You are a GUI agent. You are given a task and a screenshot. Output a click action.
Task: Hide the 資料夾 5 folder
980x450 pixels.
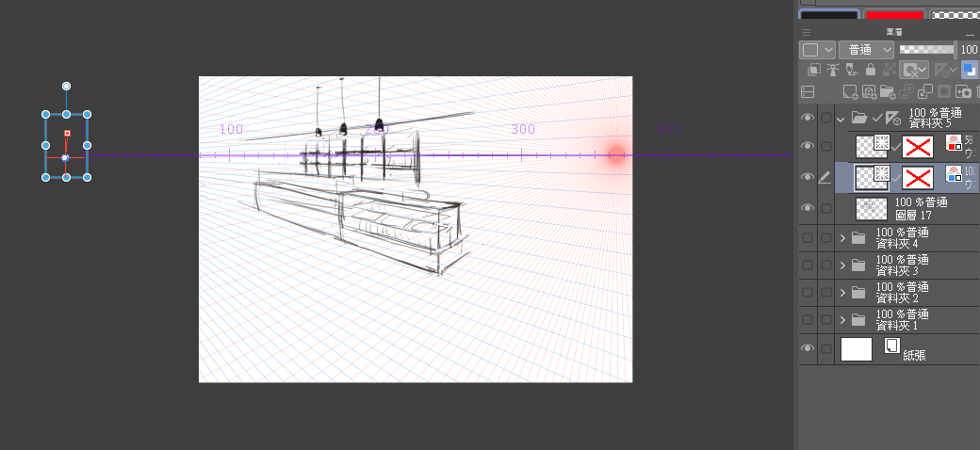(808, 118)
